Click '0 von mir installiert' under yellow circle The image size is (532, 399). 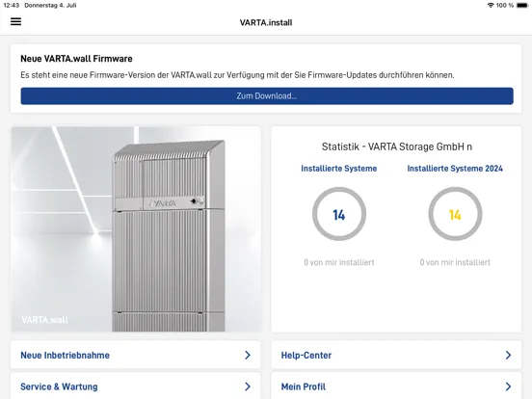[455, 262]
